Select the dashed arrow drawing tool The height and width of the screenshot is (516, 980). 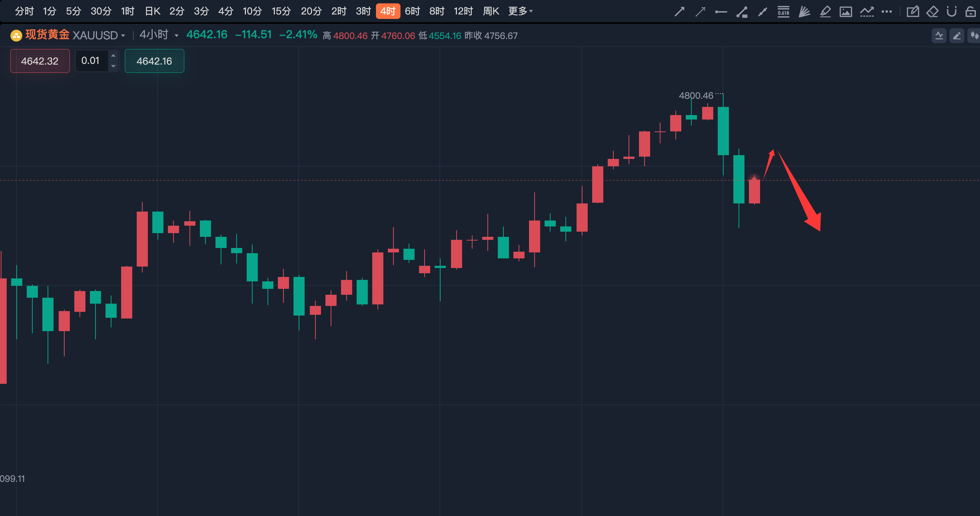[700, 12]
